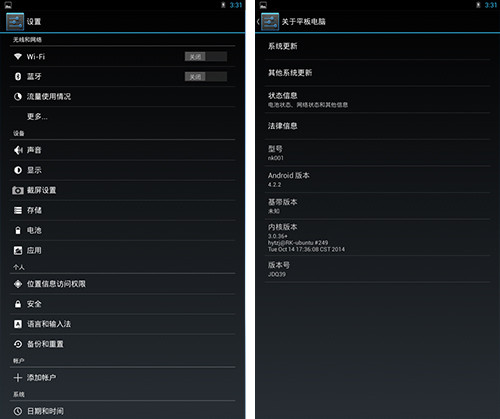Open the camera icon for 截屏设置
Image resolution: width=500 pixels, height=419 pixels.
(18, 190)
